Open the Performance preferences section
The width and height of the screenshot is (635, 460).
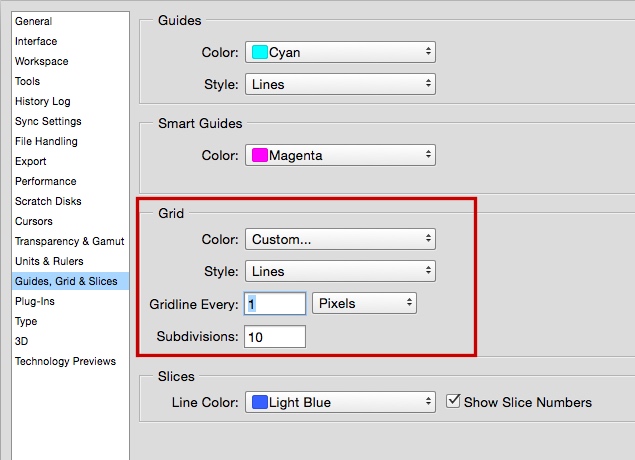click(45, 181)
